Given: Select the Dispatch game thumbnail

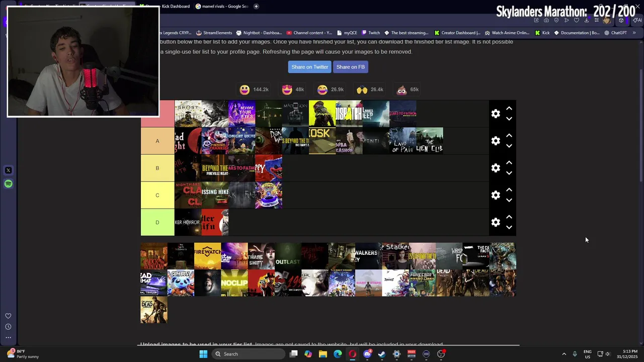Looking at the screenshot, I should coord(349,114).
